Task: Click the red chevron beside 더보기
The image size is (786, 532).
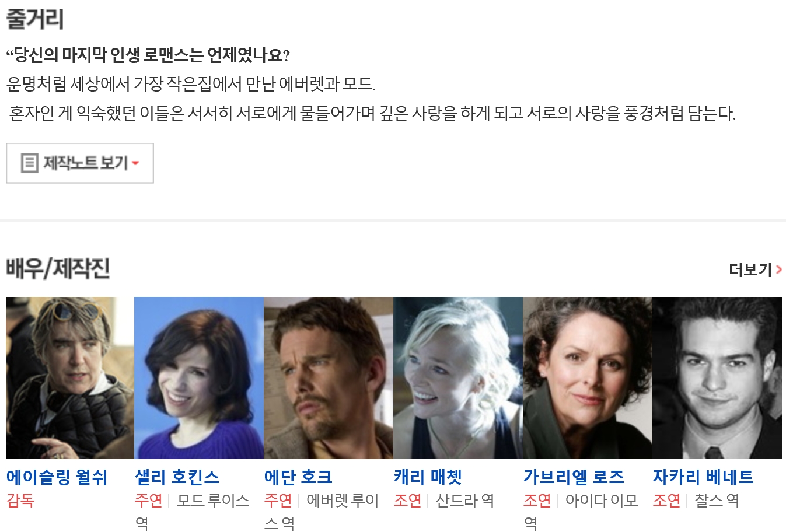Action: point(778,269)
